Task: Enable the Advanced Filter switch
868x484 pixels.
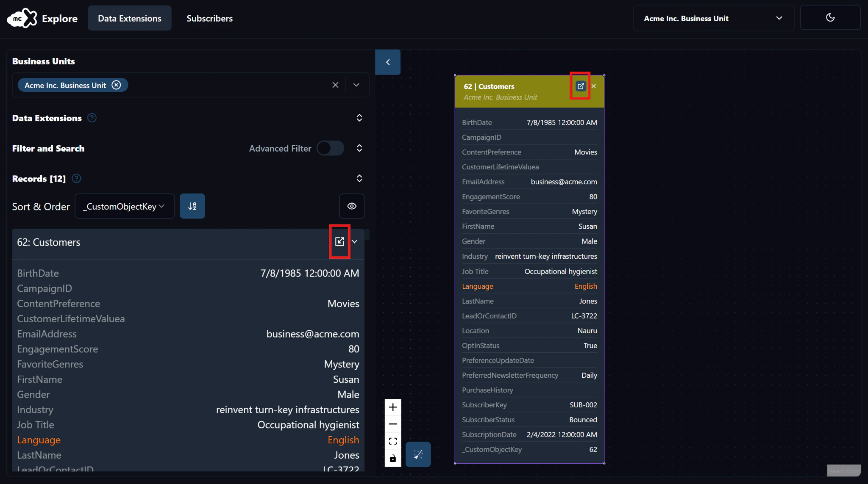Action: click(x=331, y=148)
